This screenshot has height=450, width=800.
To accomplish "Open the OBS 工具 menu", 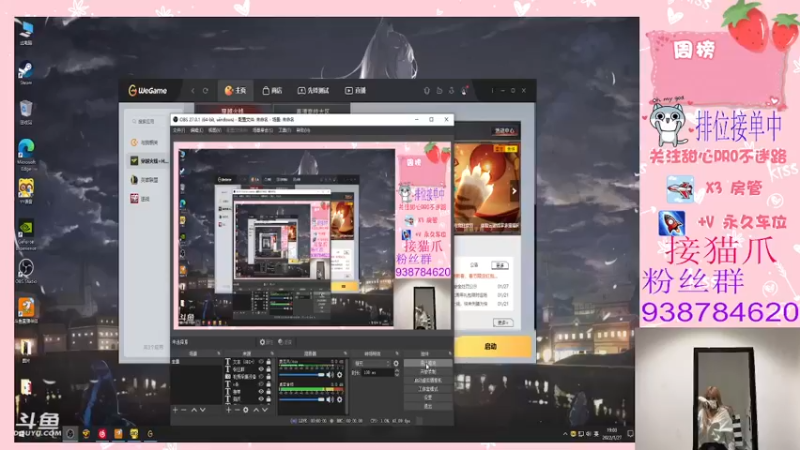I will [x=284, y=130].
